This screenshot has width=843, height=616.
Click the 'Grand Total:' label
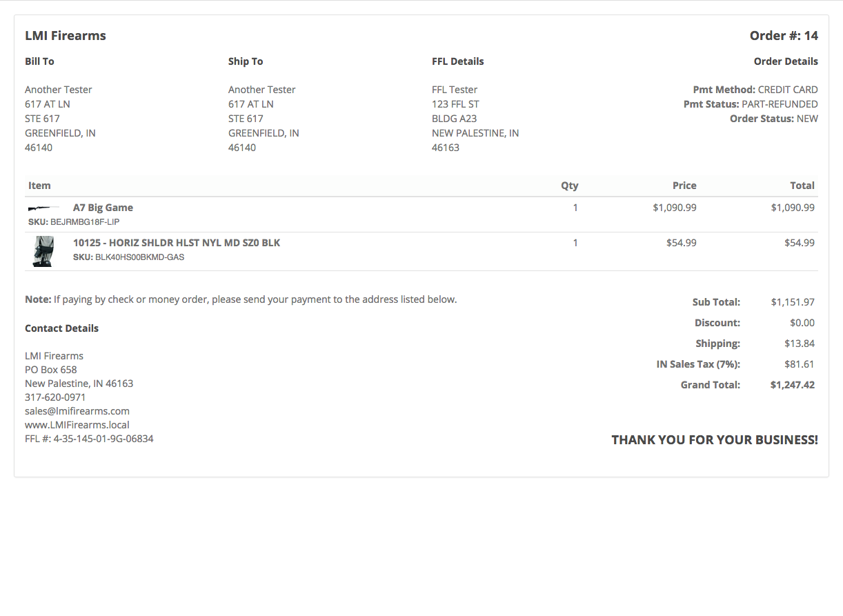711,385
